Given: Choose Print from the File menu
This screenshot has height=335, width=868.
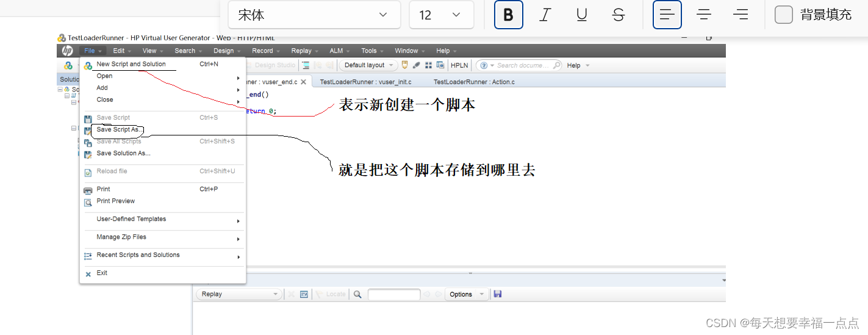Looking at the screenshot, I should click(x=163, y=189).
